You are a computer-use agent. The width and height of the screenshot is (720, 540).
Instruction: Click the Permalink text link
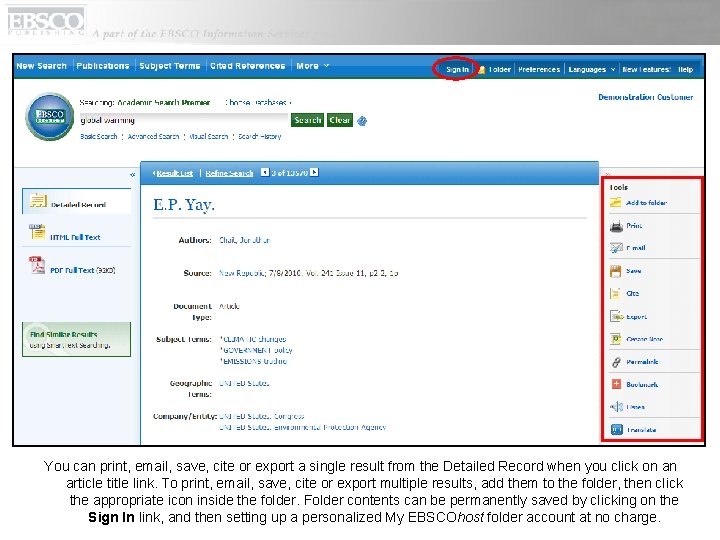coord(642,362)
